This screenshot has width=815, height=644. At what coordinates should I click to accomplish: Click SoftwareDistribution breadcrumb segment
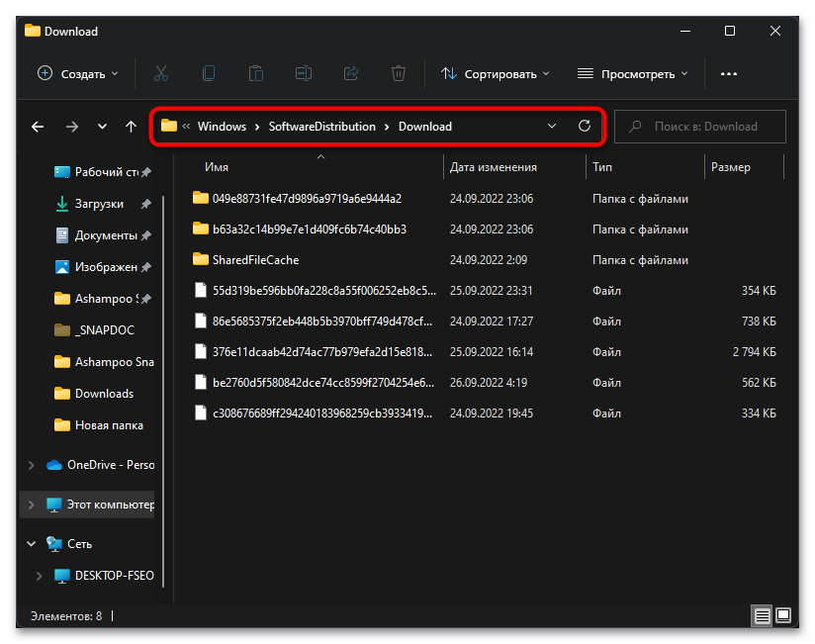pos(321,127)
